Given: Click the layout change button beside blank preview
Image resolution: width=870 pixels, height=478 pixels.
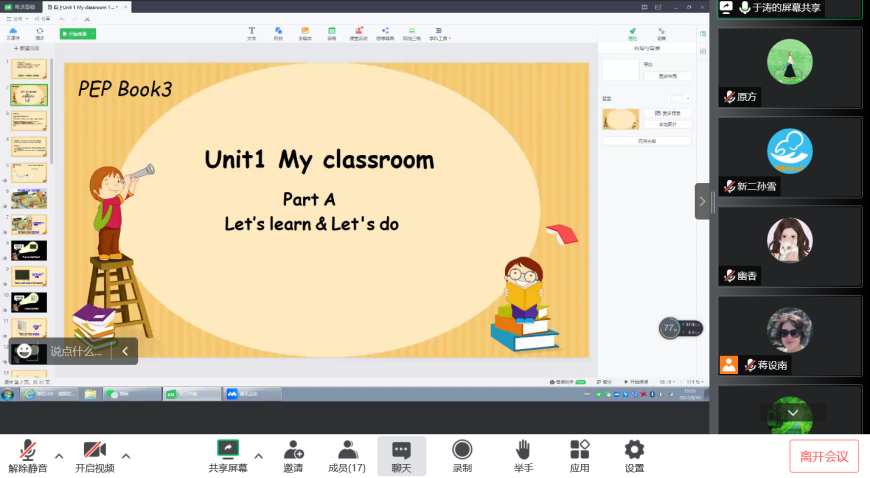Looking at the screenshot, I should pyautogui.click(x=667, y=76).
